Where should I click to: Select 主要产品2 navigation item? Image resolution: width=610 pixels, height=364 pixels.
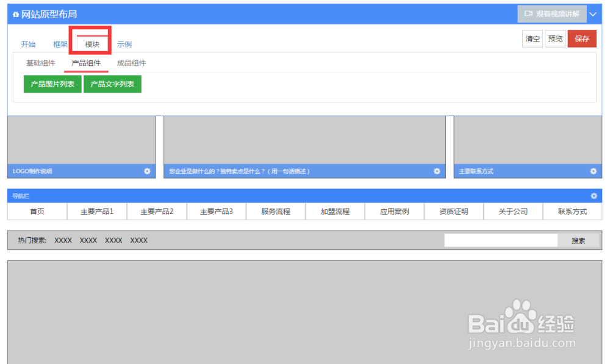(x=157, y=212)
